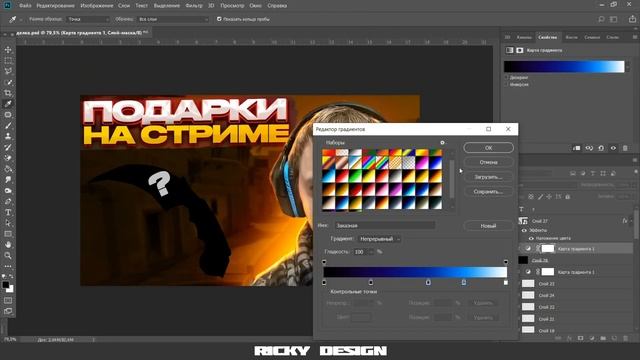Hide the Эффекты of Слой 27 via its eye
Image resolution: width=640 pixels, height=360 pixels.
524,230
